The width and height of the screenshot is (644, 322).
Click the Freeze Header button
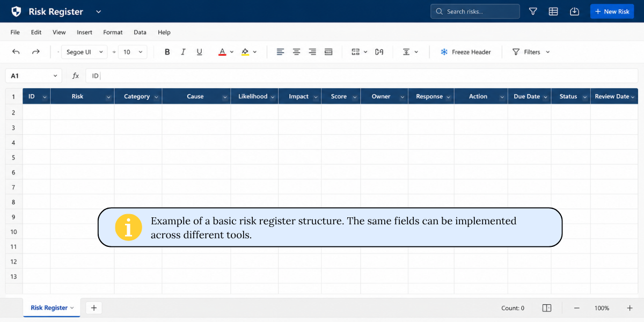pyautogui.click(x=466, y=52)
